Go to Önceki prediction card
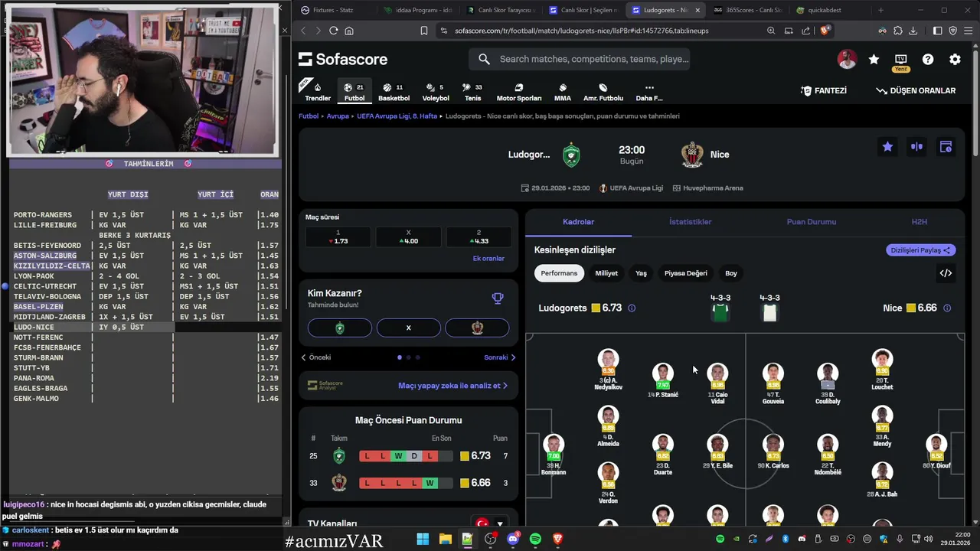This screenshot has width=980, height=551. [315, 357]
